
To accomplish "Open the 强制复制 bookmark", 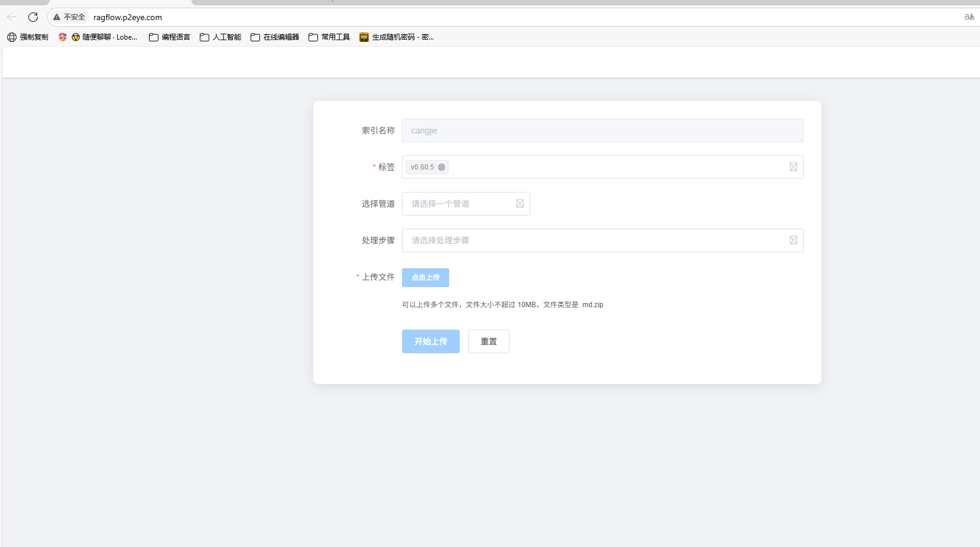I will pyautogui.click(x=27, y=37).
